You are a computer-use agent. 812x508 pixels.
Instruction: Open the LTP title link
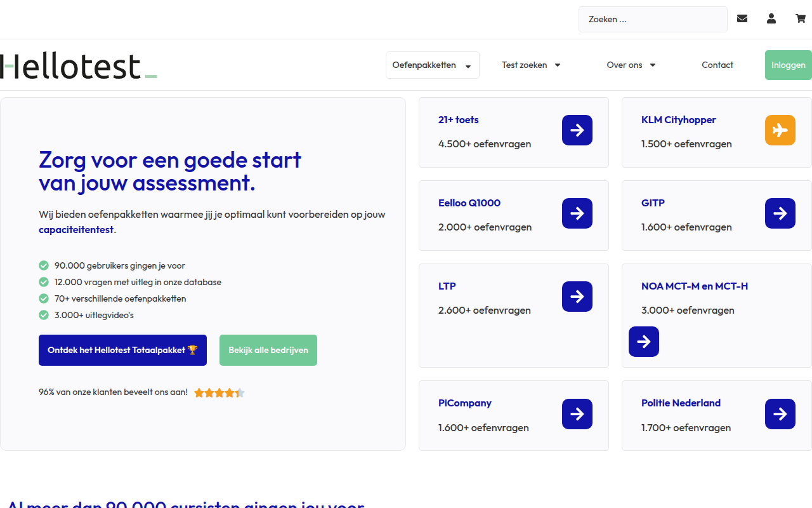447,286
